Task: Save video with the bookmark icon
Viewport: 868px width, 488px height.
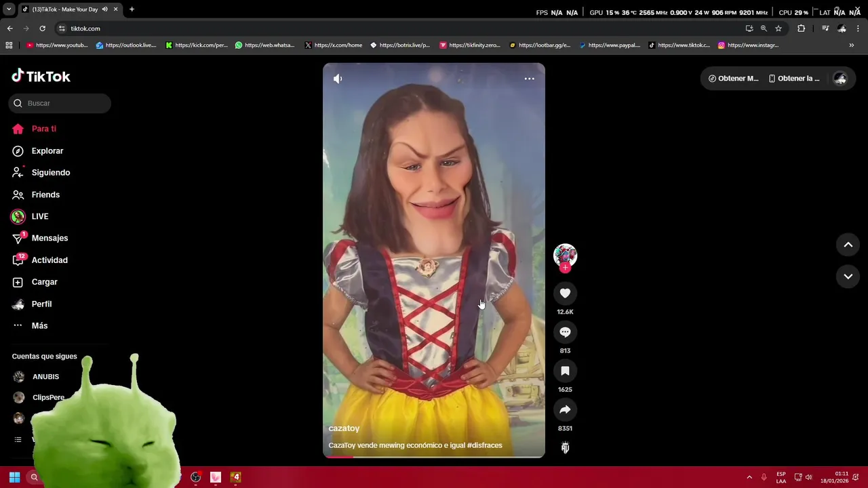Action: [x=565, y=371]
